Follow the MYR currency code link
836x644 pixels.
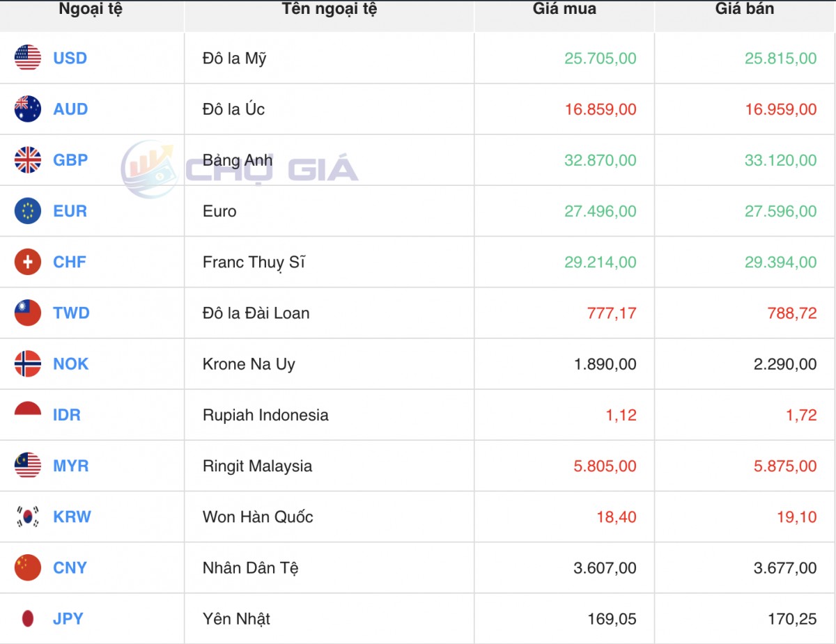click(x=70, y=466)
